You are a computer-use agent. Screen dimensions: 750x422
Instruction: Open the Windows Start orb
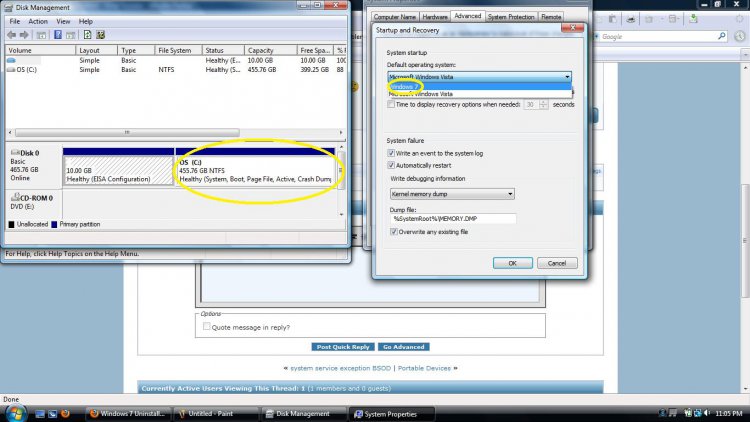[x=15, y=413]
